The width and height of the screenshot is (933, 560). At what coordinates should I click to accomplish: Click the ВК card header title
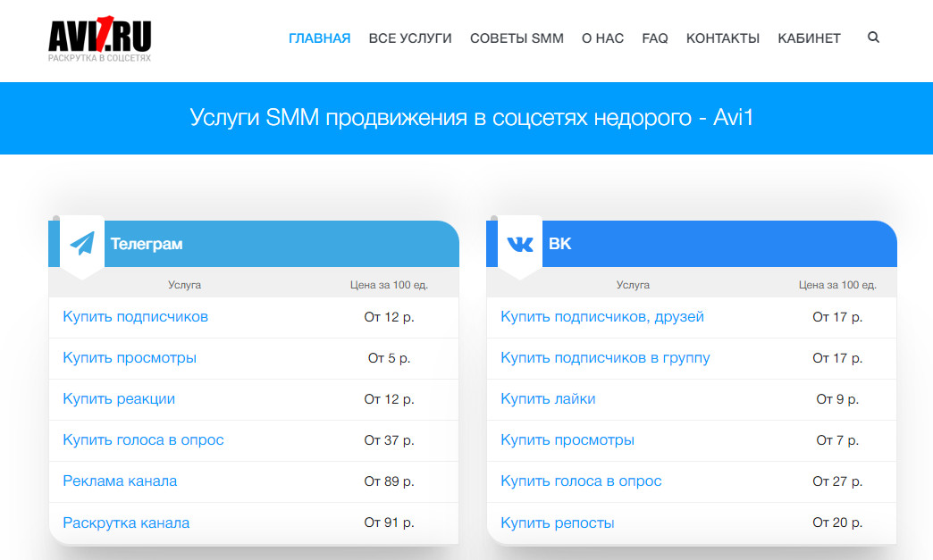pyautogui.click(x=560, y=244)
